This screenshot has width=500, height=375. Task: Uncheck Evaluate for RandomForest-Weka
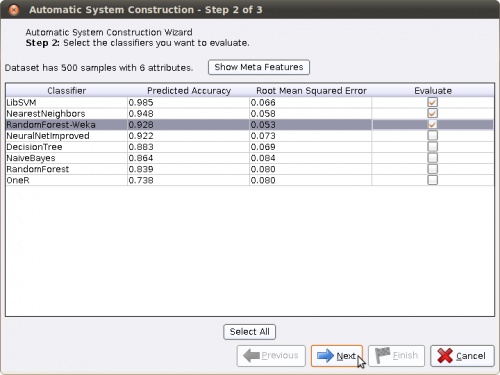[432, 125]
